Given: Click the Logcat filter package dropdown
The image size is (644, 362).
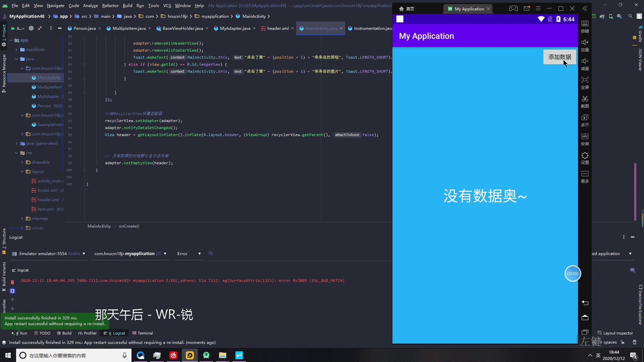Looking at the screenshot, I should click(130, 253).
